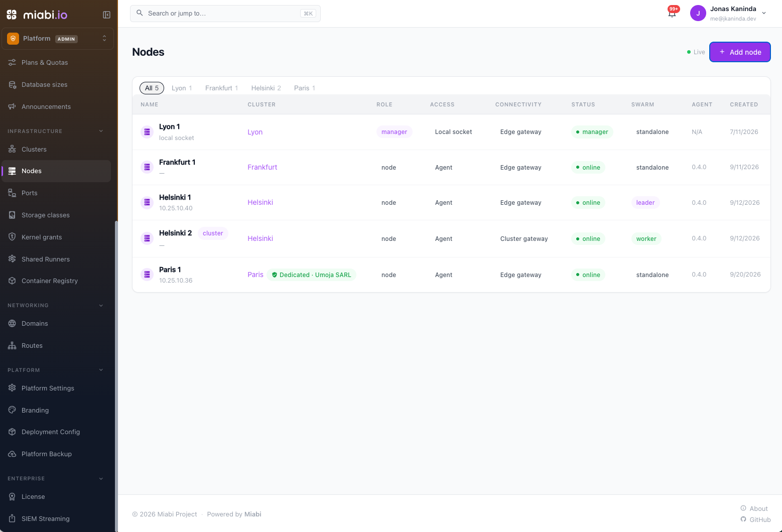Open the Lyon cluster link
Viewport: 782px width, 532px height.
coord(255,132)
